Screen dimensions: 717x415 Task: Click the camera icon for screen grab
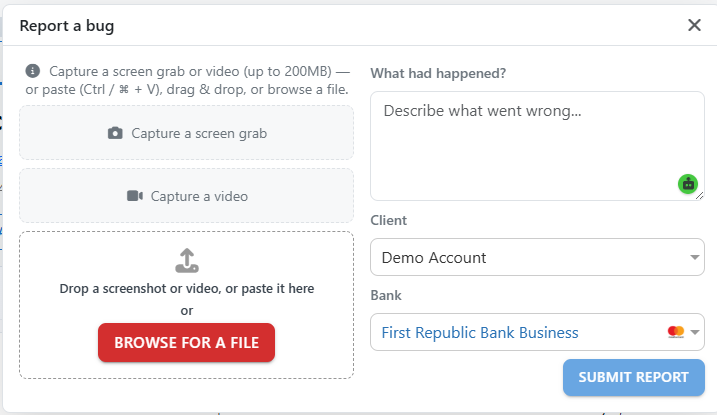pyautogui.click(x=115, y=133)
